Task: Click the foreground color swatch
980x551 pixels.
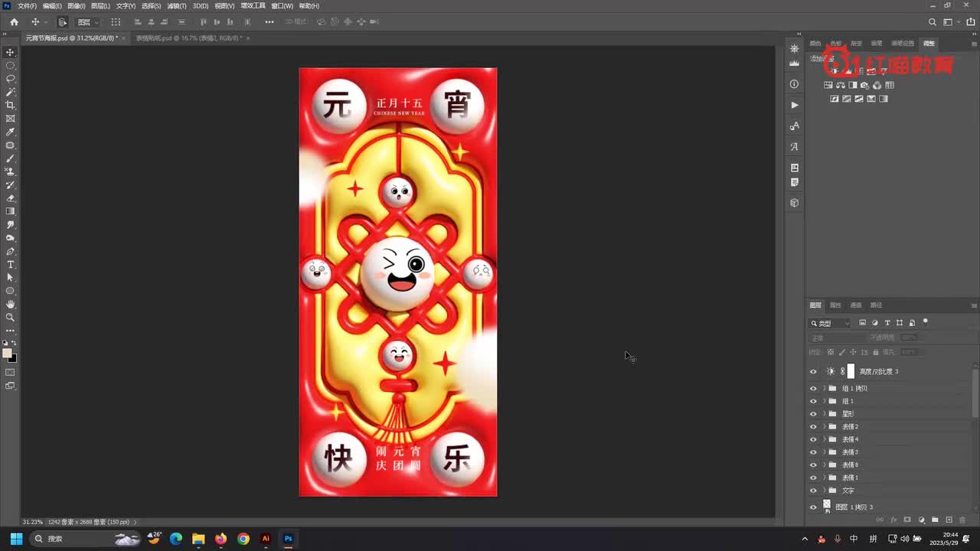Action: click(x=7, y=354)
